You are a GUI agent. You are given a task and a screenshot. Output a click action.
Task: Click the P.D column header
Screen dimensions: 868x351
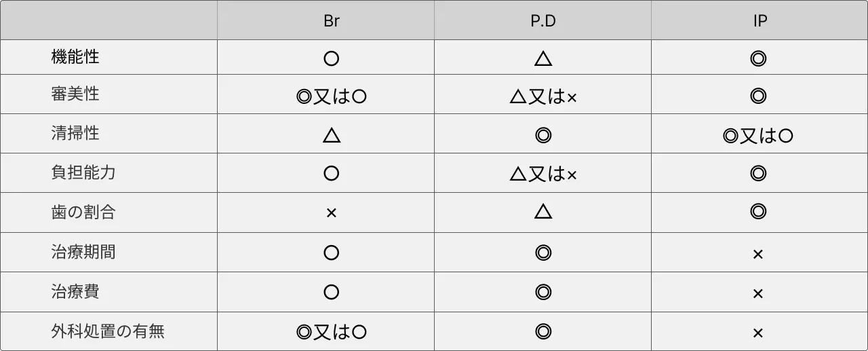click(542, 21)
